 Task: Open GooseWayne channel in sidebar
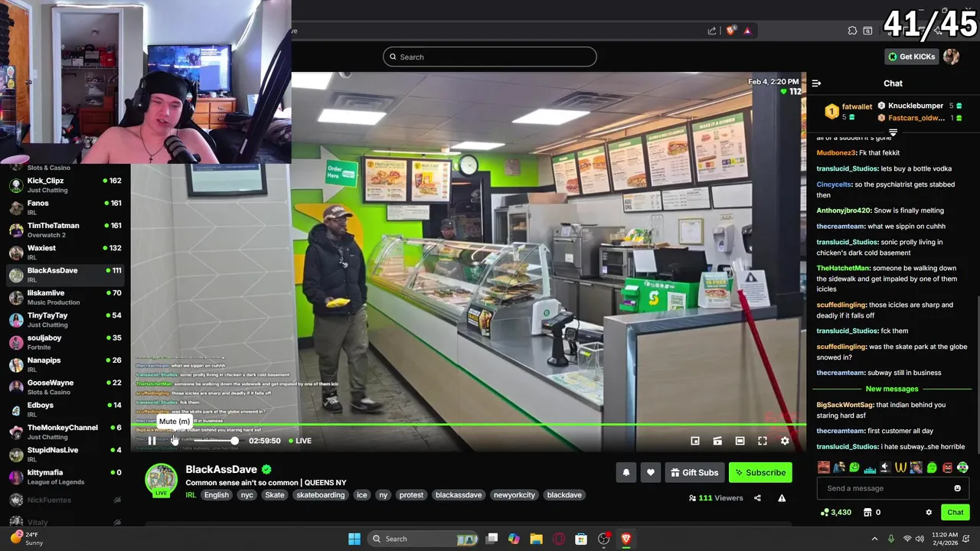65,387
